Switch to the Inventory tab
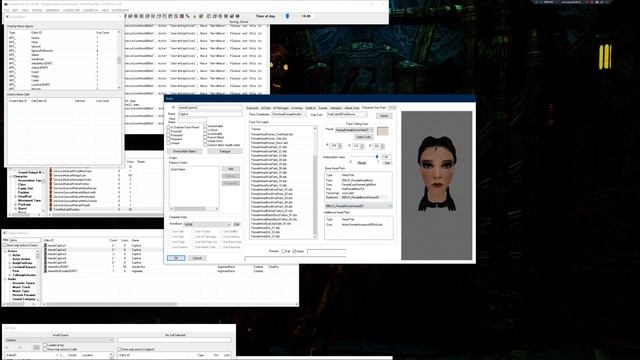Viewport: 640px width, 360px height. 297,108
